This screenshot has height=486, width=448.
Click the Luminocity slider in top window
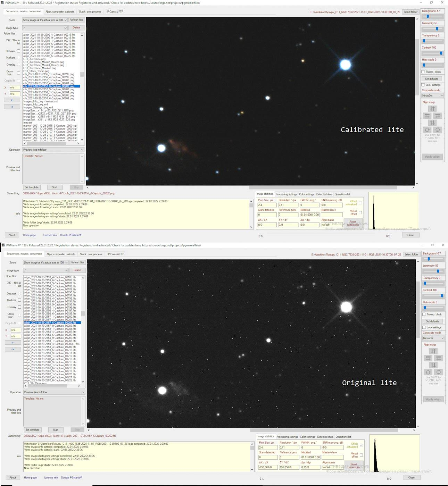432,29
